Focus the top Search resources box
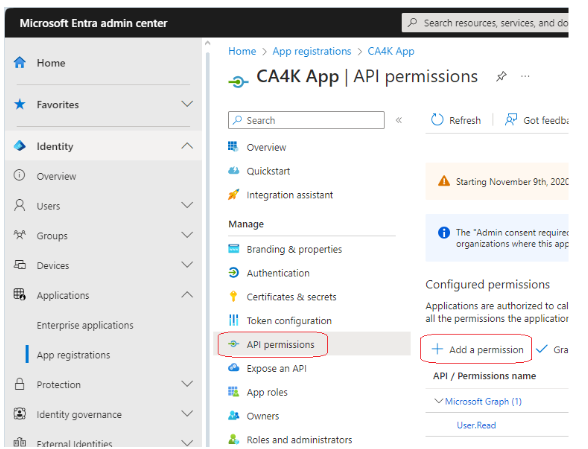The height and width of the screenshot is (449, 588). coord(486,23)
